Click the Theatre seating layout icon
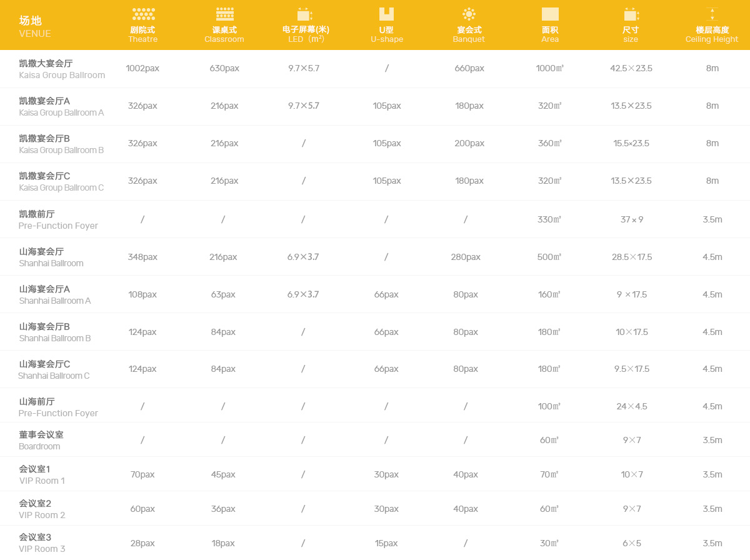Image resolution: width=750 pixels, height=560 pixels. (143, 14)
